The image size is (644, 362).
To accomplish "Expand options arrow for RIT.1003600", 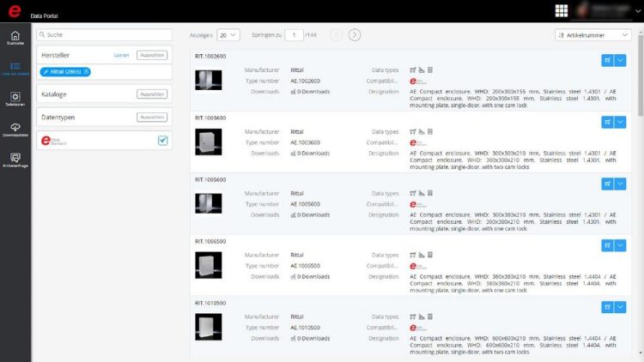I will tap(621, 122).
